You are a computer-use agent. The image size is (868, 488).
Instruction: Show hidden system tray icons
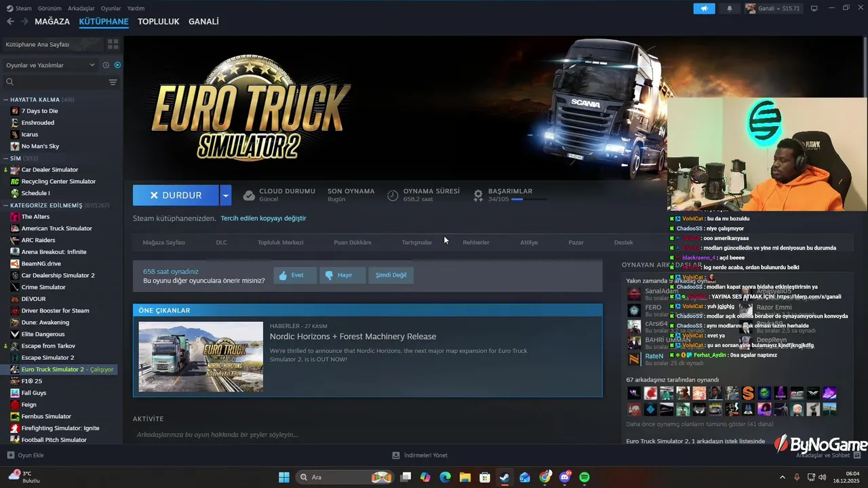point(782,477)
